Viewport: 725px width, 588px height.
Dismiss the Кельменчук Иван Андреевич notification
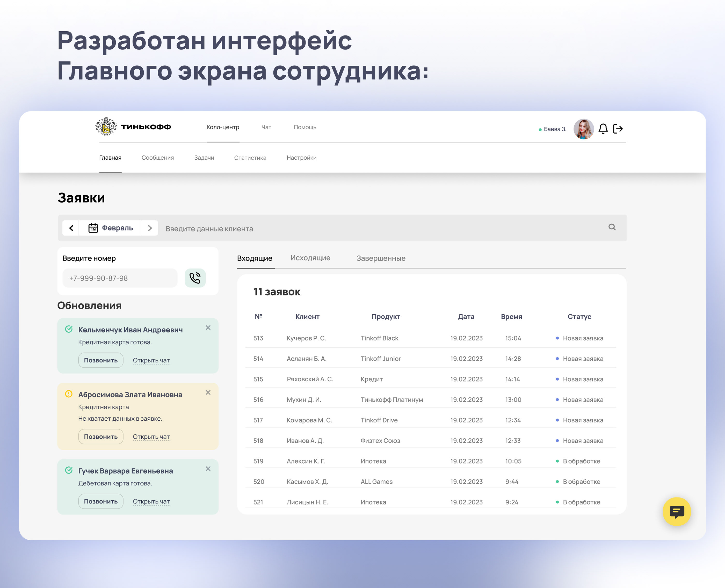208,328
